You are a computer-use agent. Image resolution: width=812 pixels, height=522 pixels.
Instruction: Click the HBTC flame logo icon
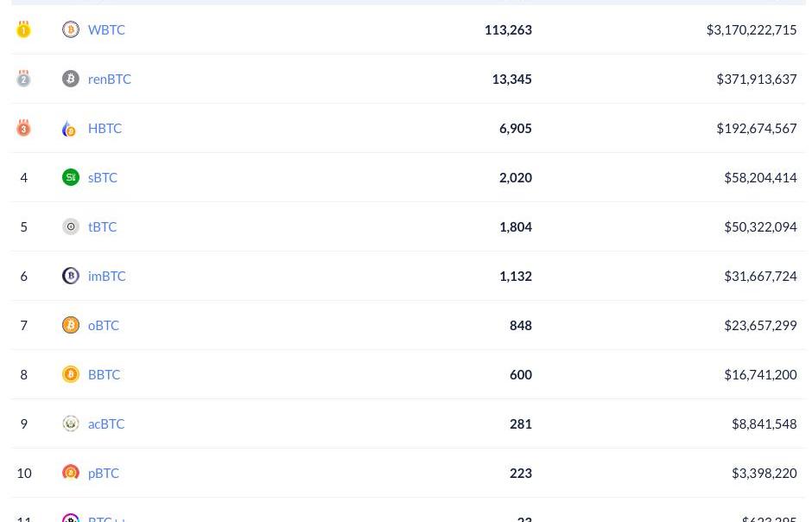[70, 129]
